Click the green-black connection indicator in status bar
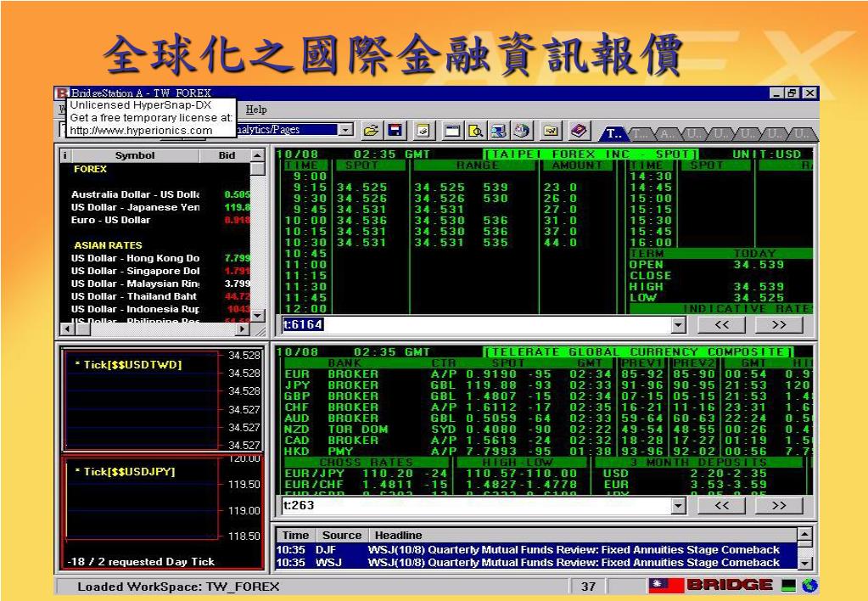This screenshot has width=868, height=601. tap(788, 586)
